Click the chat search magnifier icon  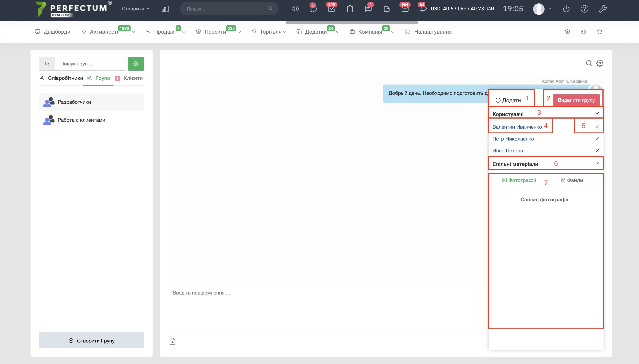click(x=589, y=63)
